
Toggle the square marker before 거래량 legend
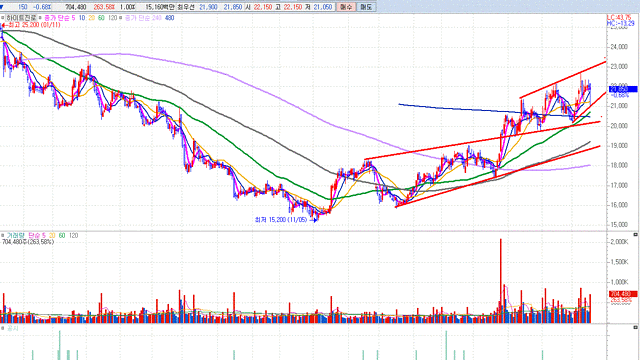2,236
